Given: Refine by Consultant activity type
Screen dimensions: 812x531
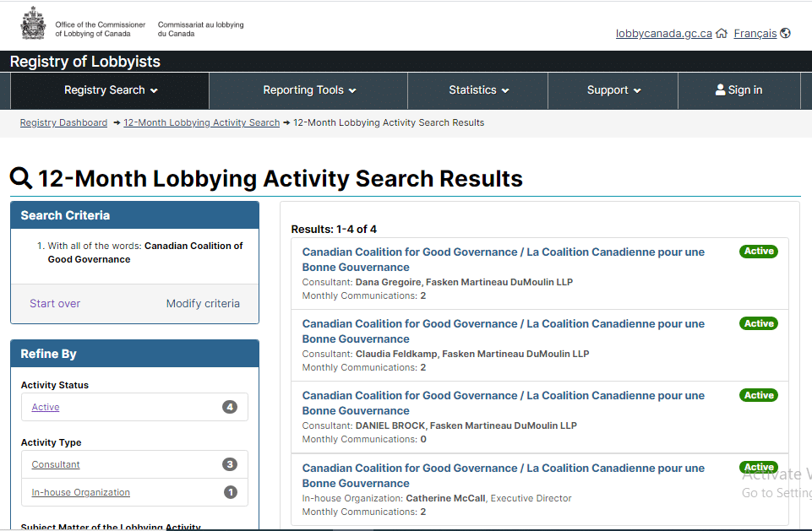Looking at the screenshot, I should (x=56, y=465).
